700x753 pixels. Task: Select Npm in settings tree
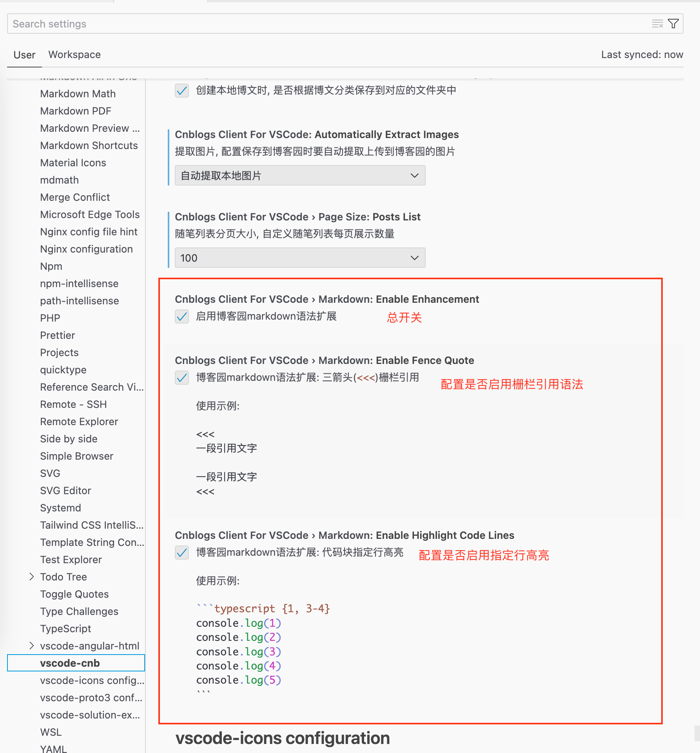51,266
